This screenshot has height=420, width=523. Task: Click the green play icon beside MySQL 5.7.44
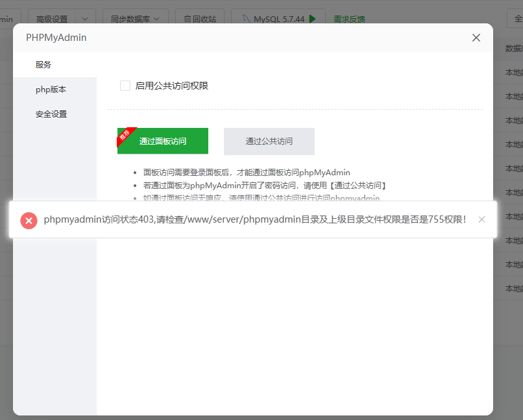[313, 19]
